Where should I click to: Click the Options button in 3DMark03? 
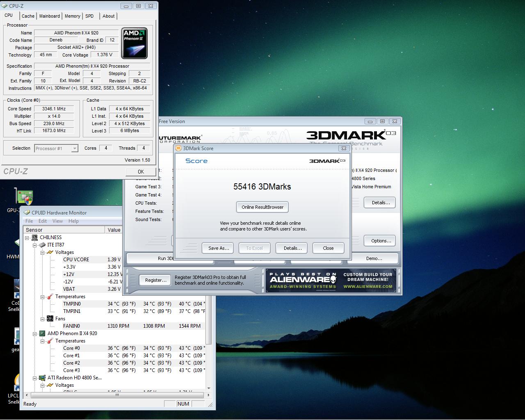pyautogui.click(x=381, y=241)
